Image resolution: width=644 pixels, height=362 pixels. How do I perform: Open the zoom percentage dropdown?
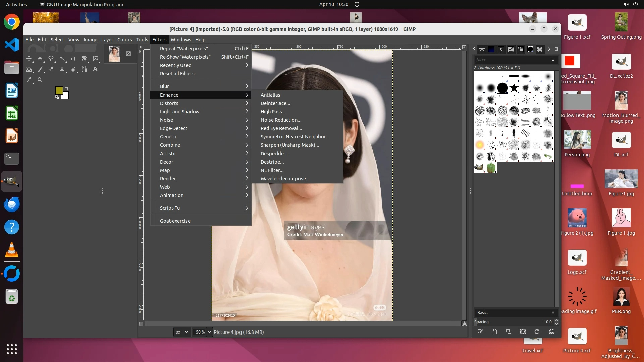pyautogui.click(x=209, y=332)
